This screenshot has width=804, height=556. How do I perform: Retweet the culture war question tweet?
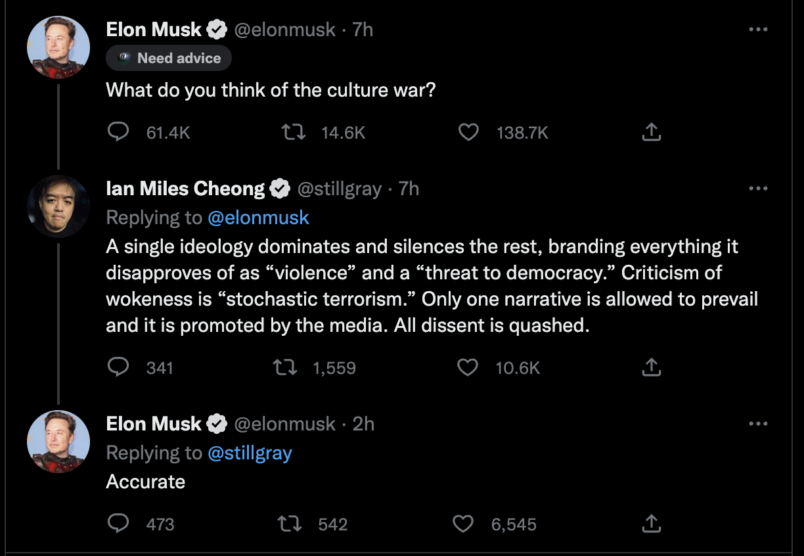point(292,132)
